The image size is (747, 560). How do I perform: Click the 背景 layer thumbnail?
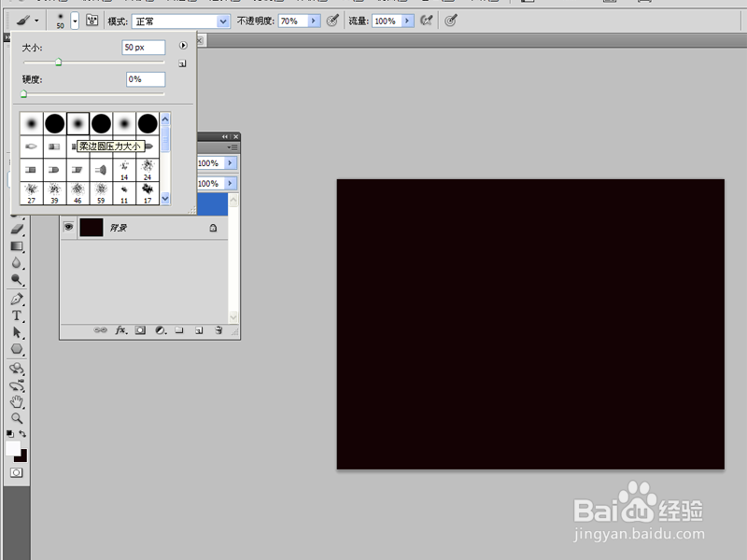(x=91, y=228)
